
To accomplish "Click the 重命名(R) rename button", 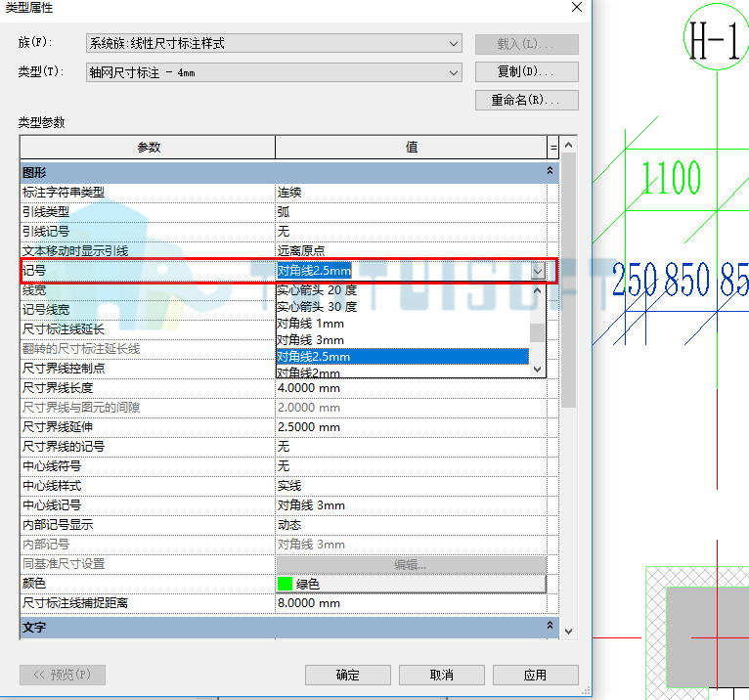I will coord(526,101).
